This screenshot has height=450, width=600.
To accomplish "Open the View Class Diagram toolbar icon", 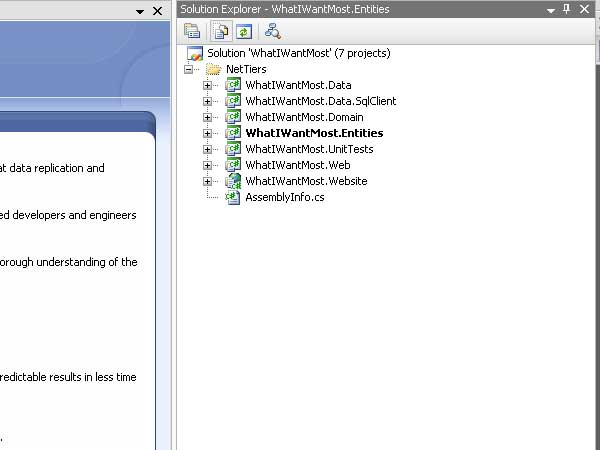I will pos(273,31).
